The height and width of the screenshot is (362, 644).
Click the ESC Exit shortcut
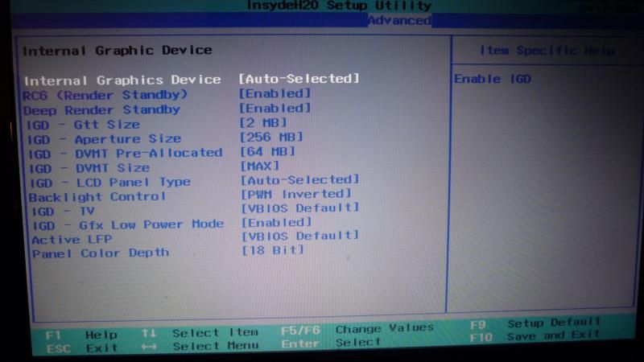click(x=82, y=348)
